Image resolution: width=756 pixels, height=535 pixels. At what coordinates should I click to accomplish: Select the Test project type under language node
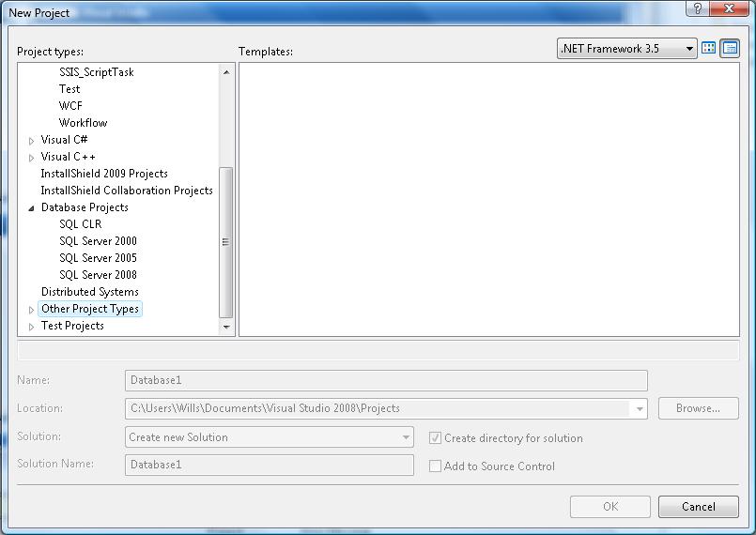[69, 89]
